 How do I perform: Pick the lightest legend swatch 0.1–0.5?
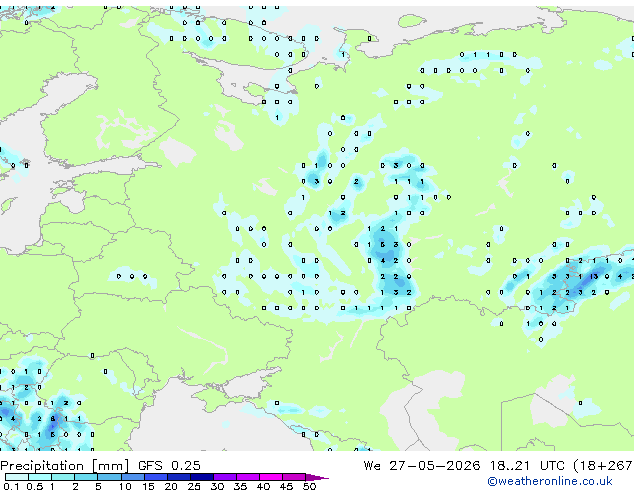(x=17, y=477)
